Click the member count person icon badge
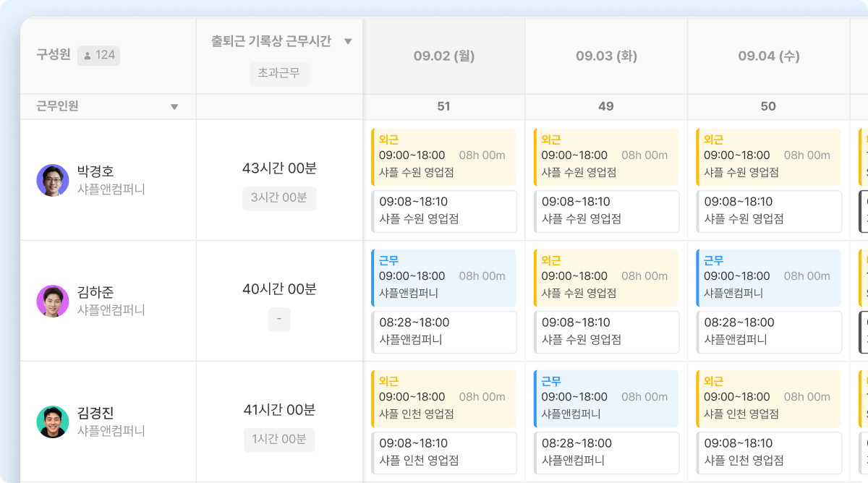Image resolution: width=868 pixels, height=483 pixels. point(98,55)
